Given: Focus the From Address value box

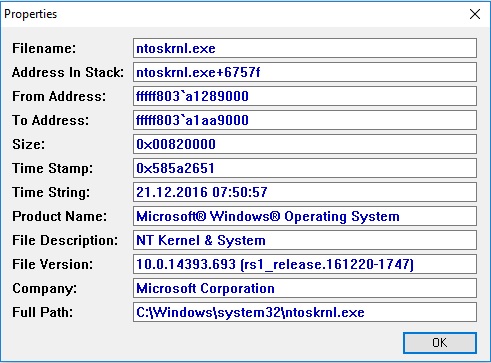Looking at the screenshot, I should pos(305,96).
